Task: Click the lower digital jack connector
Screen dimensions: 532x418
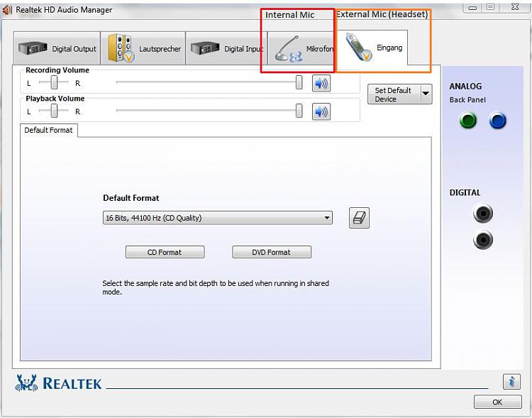Action: pos(483,240)
